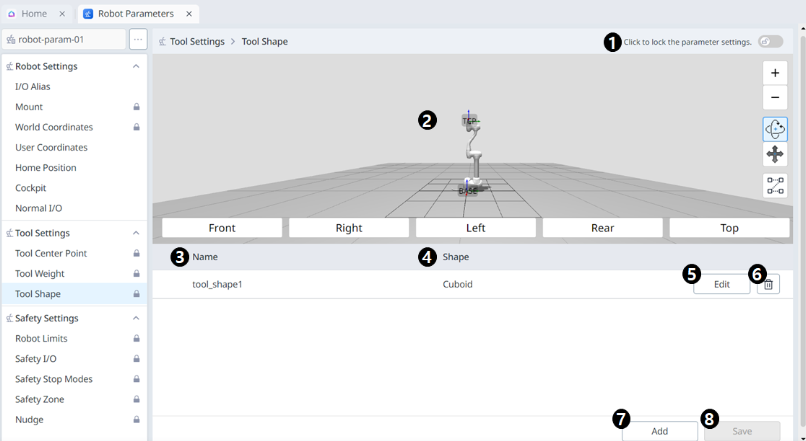Add a new tool shape
Screen dimensions: 806x441
659,431
